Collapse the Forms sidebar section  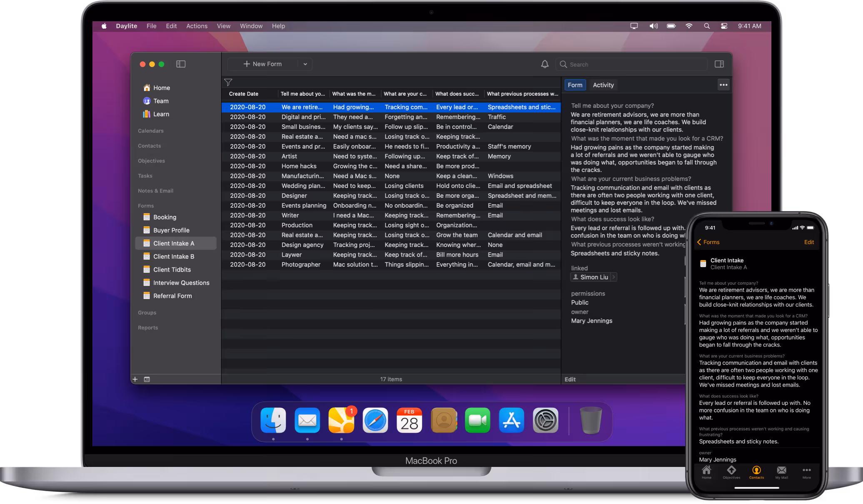click(146, 206)
